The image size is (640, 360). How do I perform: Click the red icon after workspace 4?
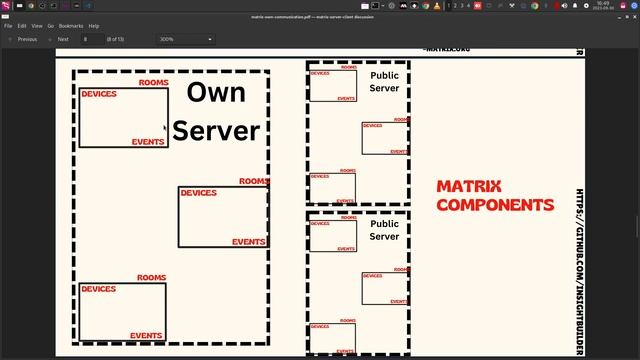click(x=478, y=6)
